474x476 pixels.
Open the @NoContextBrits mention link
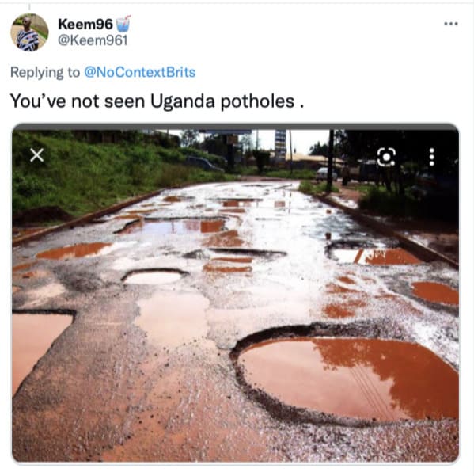tap(139, 72)
